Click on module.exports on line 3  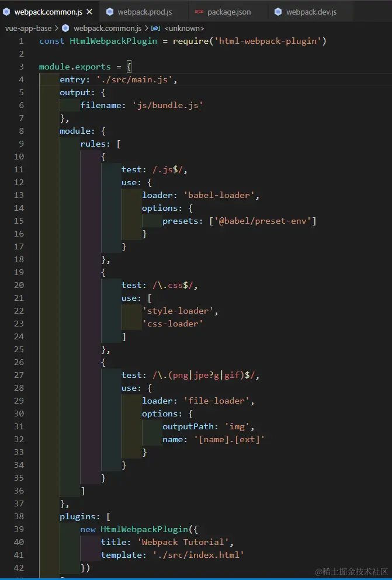(x=75, y=67)
